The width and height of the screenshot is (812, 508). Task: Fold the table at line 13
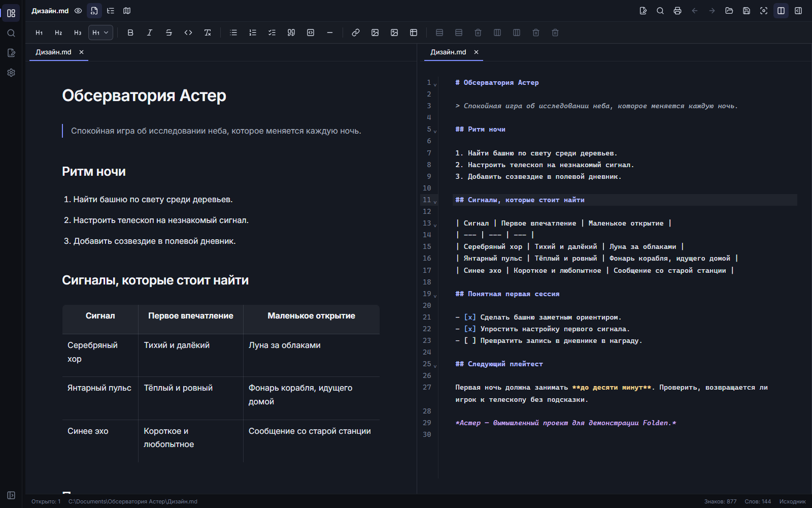[x=435, y=225]
